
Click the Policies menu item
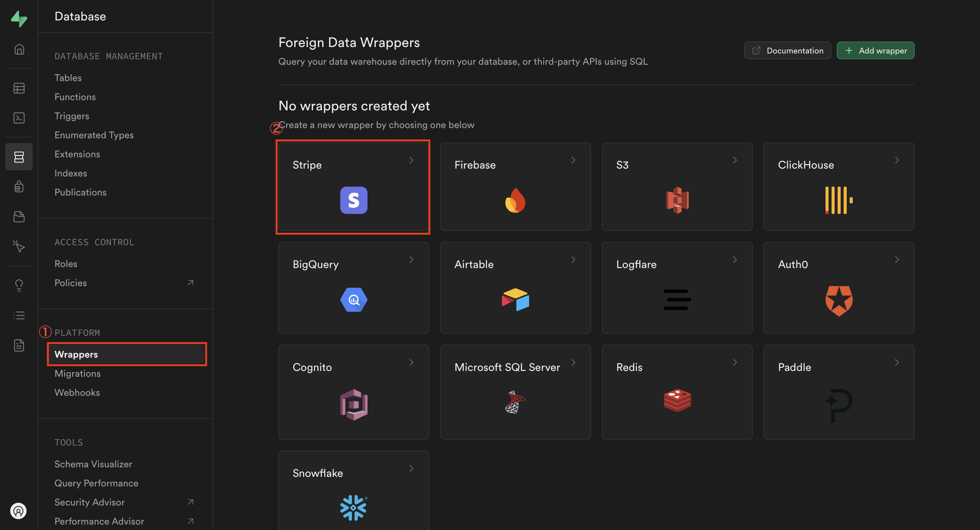tap(70, 283)
